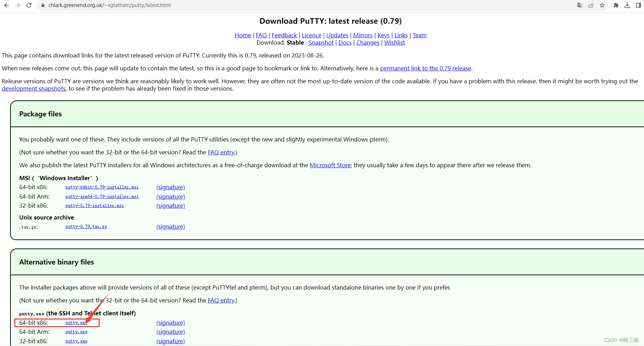Download putty-0.79.tar.gz source archive
The width and height of the screenshot is (644, 346).
point(86,226)
